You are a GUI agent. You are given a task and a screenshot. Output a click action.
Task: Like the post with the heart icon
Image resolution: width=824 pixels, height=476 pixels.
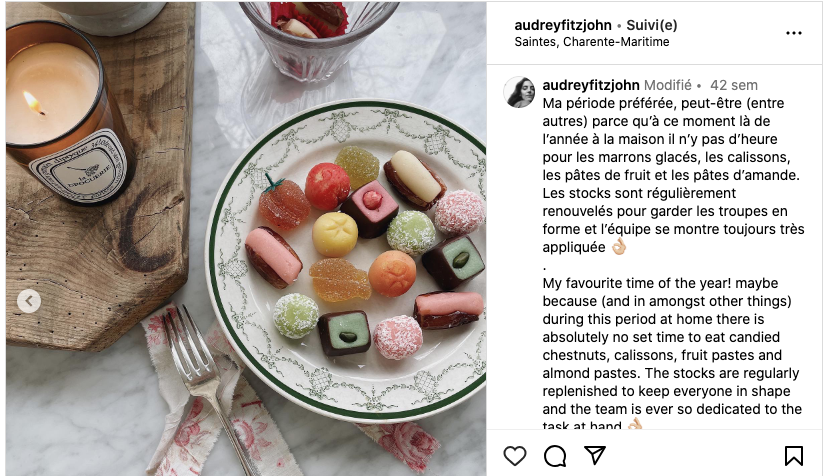coord(514,456)
